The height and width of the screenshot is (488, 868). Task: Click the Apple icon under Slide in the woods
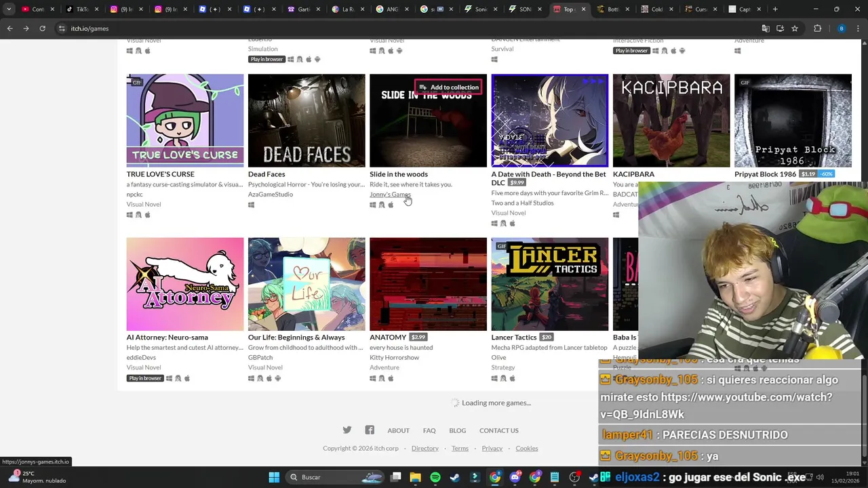[391, 205]
